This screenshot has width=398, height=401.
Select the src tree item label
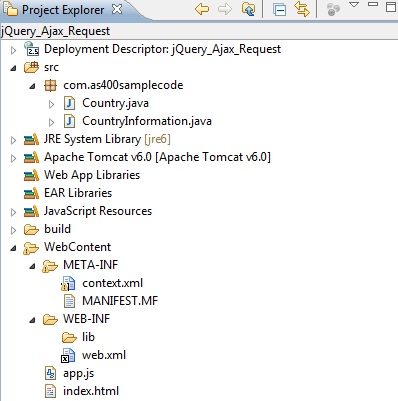pos(51,68)
